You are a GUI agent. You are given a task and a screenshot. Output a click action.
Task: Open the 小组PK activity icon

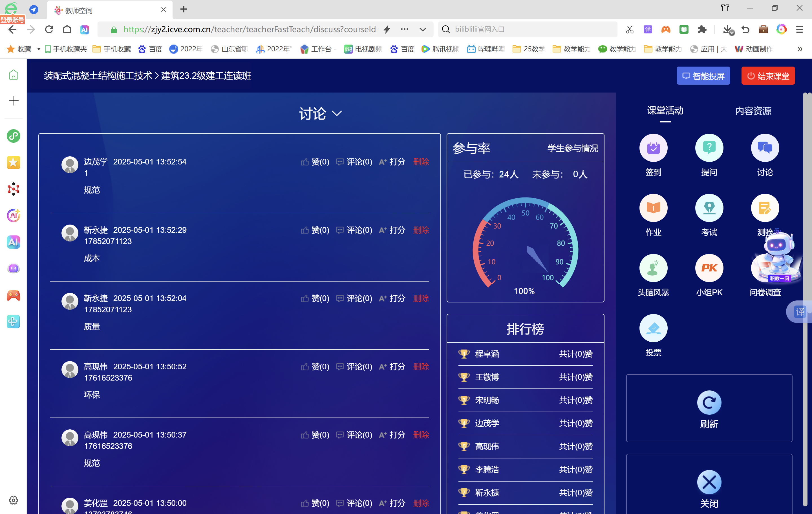tap(709, 268)
